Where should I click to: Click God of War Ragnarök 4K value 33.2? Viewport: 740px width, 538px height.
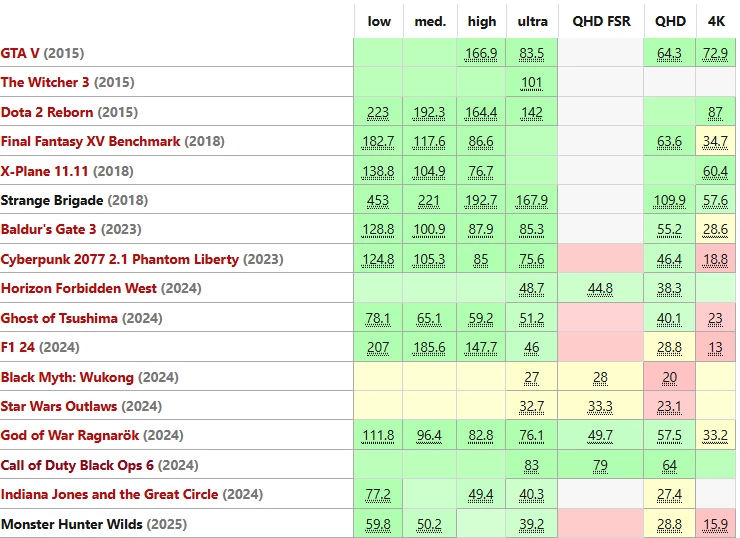point(715,436)
